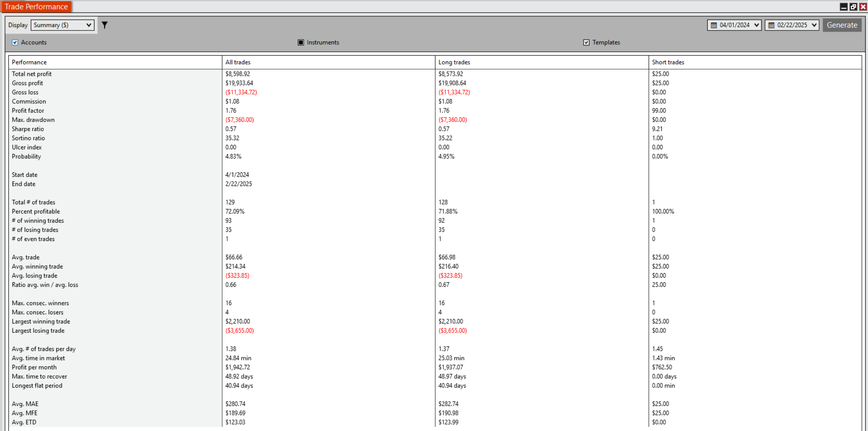Expand the 02/22/2025 end date dropdown arrow
868x431 pixels.
pos(814,25)
